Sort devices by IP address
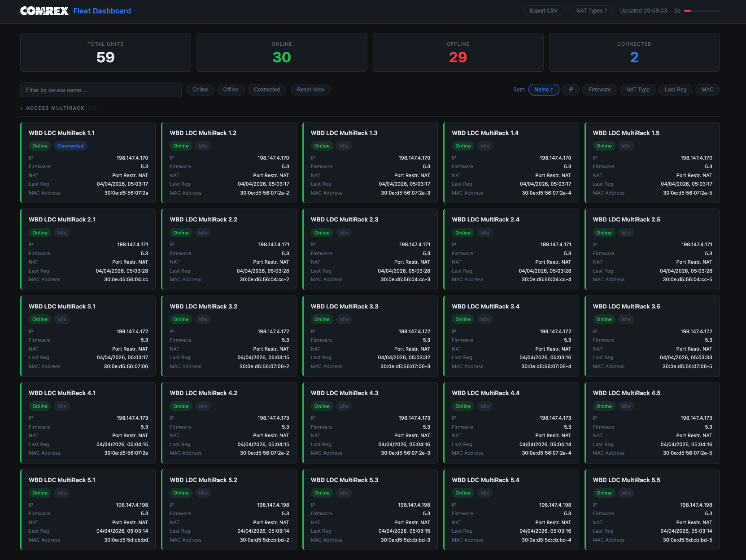Screen dimensions: 746x560 pyautogui.click(x=570, y=90)
